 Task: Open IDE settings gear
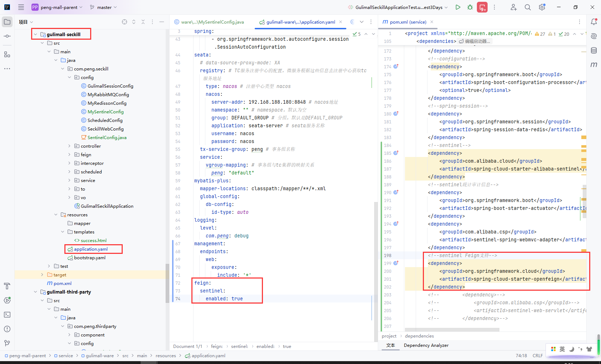coord(542,7)
